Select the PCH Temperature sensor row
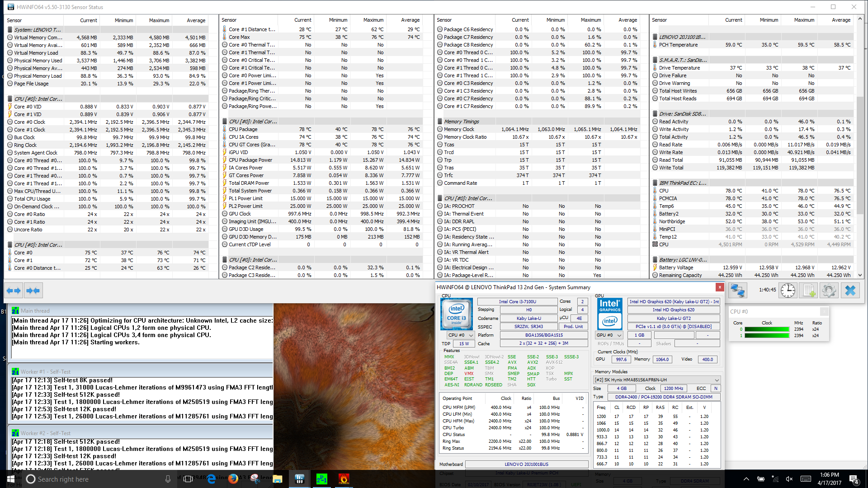868x488 pixels. click(x=678, y=45)
